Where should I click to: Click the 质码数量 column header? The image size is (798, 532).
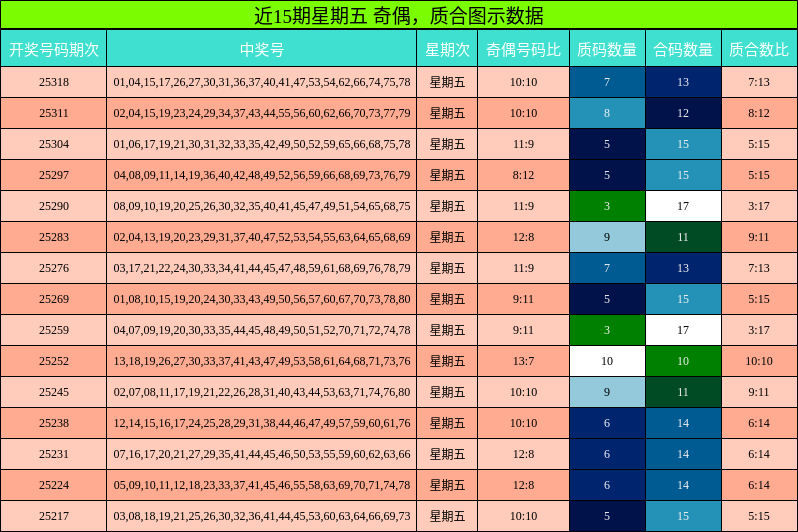(x=607, y=49)
